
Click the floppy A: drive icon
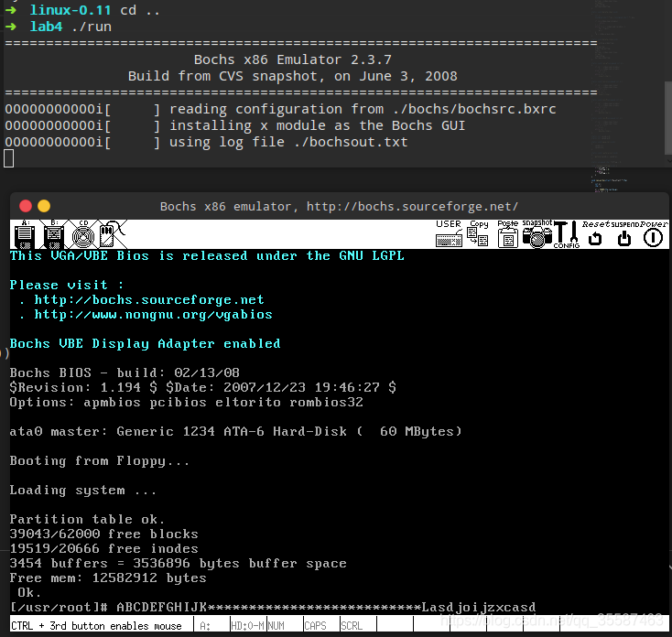[25, 234]
